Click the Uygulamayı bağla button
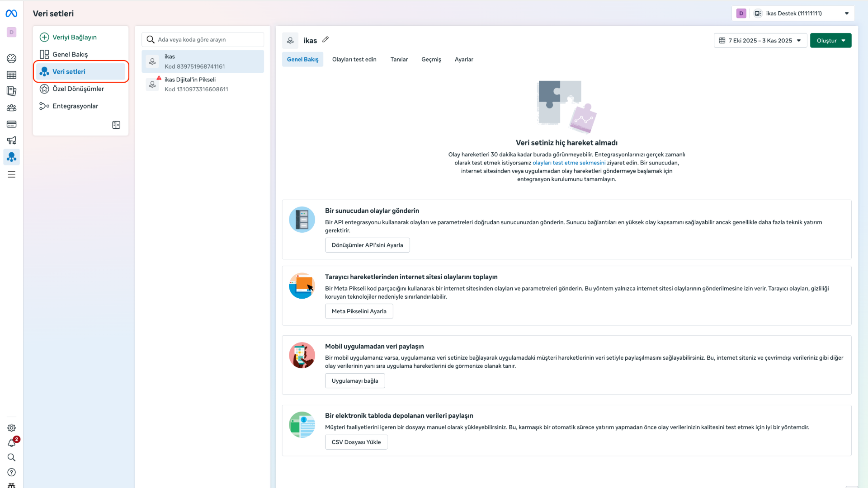Viewport: 868px width, 488px height. (355, 381)
